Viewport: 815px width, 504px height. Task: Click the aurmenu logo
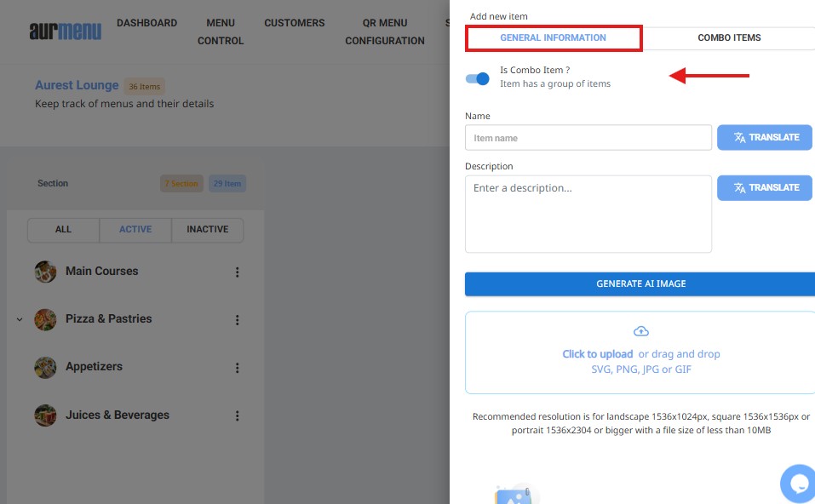[65, 31]
